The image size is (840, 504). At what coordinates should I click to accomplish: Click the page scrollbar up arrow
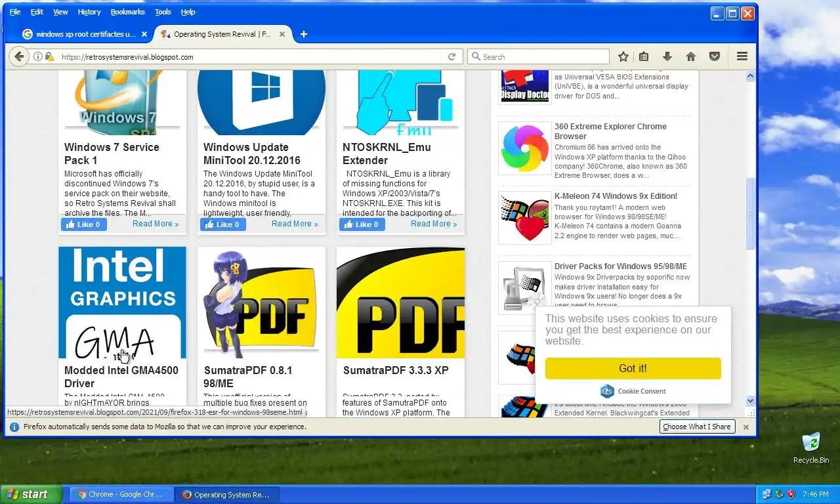(751, 77)
